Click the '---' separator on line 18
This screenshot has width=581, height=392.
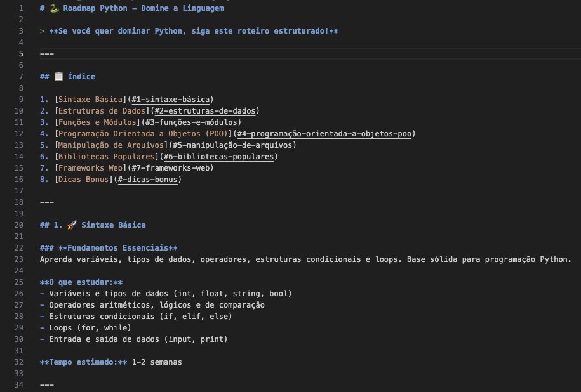coord(47,202)
